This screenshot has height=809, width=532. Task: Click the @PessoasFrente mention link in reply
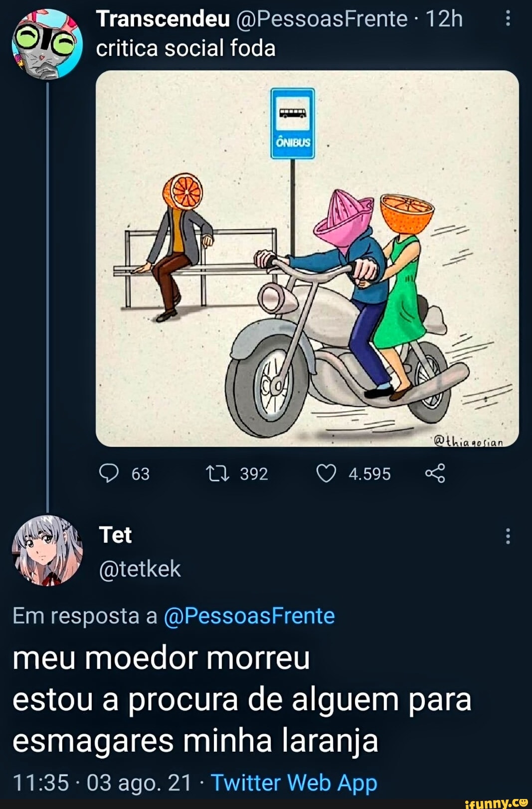point(249,616)
